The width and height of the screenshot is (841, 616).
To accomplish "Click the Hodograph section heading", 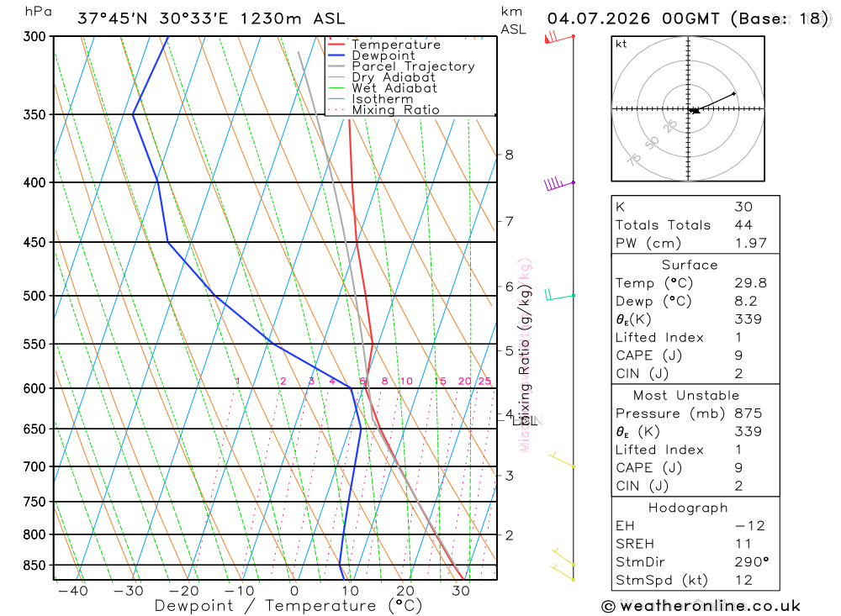I will click(688, 508).
